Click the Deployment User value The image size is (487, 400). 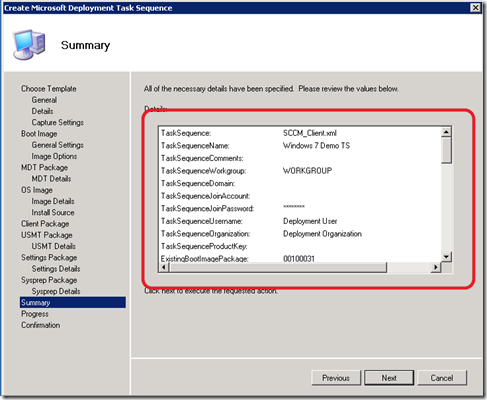[x=310, y=221]
